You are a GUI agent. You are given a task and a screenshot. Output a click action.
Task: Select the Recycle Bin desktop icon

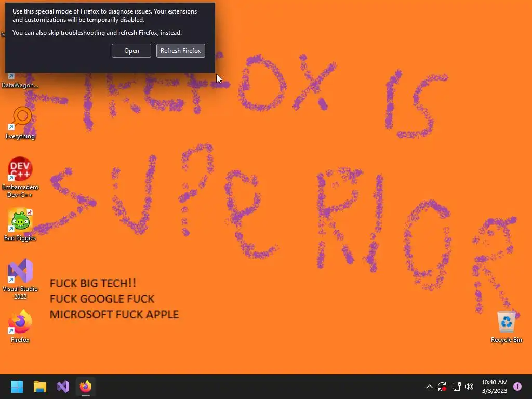click(x=506, y=327)
